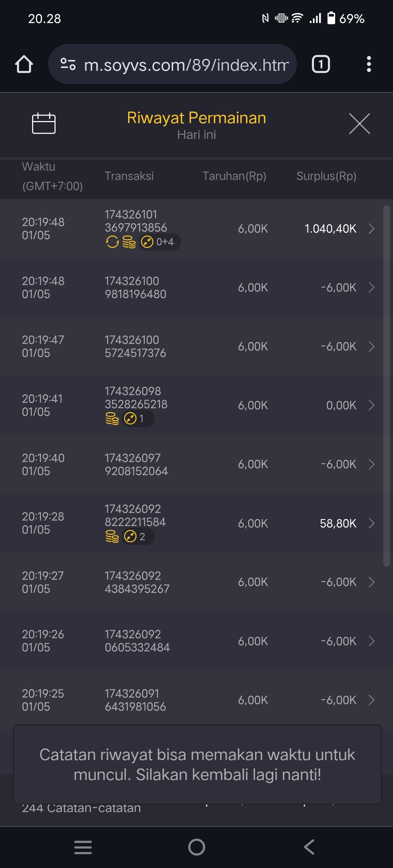Screen dimensions: 393x868
Task: Select the Taruhan(Rp) column header
Action: click(234, 176)
